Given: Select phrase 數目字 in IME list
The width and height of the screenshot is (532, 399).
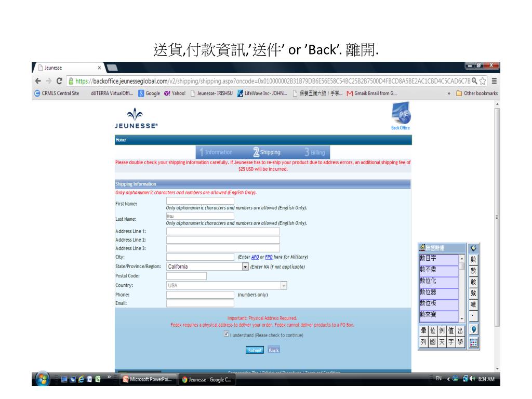Looking at the screenshot, I should 439,259.
